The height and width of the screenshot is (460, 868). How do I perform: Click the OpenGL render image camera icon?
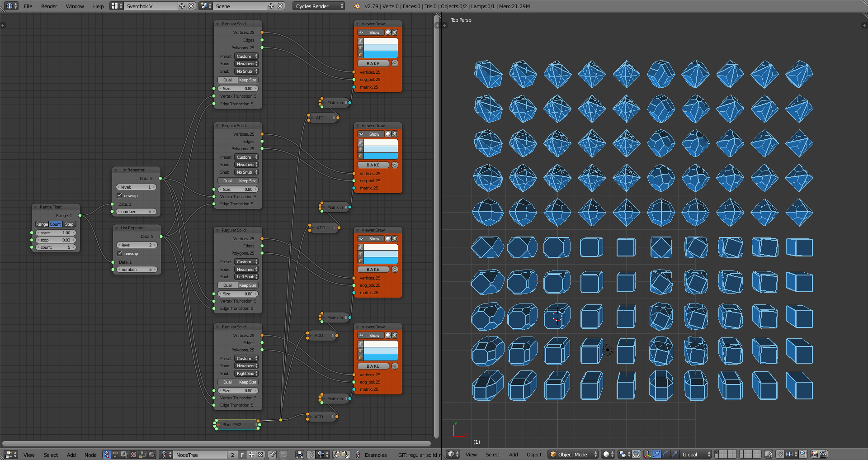click(x=814, y=455)
